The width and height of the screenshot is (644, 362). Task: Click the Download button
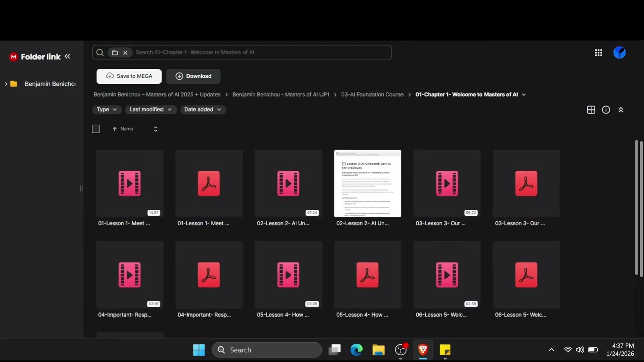(193, 76)
